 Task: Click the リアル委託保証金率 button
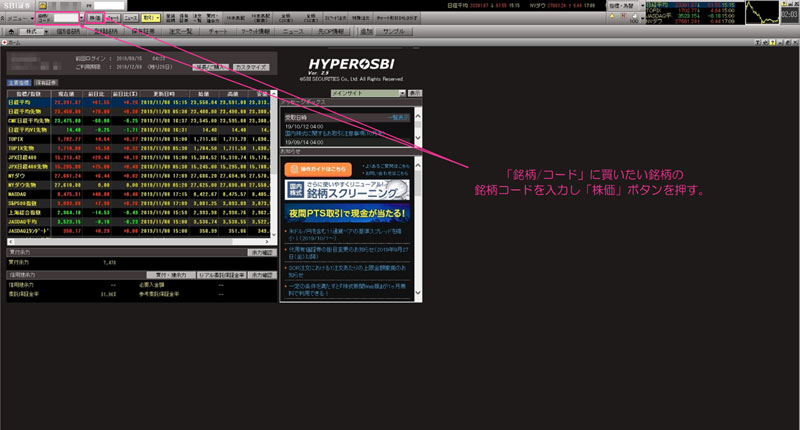[x=221, y=275]
